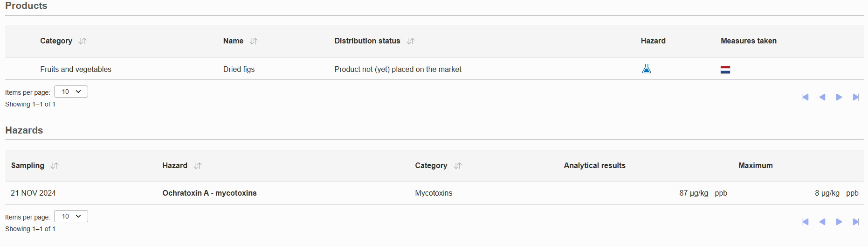868x247 pixels.
Task: Sort Products by Distribution status
Action: click(411, 41)
